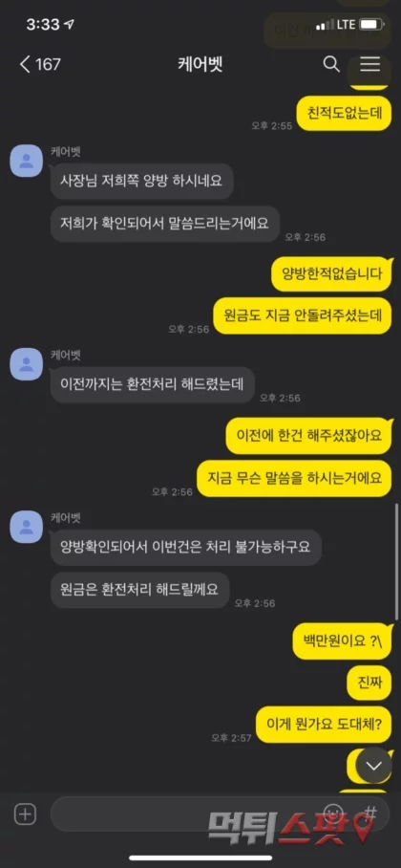Open 케어벳 avatar beside 양방확인되어서 message

tap(26, 527)
